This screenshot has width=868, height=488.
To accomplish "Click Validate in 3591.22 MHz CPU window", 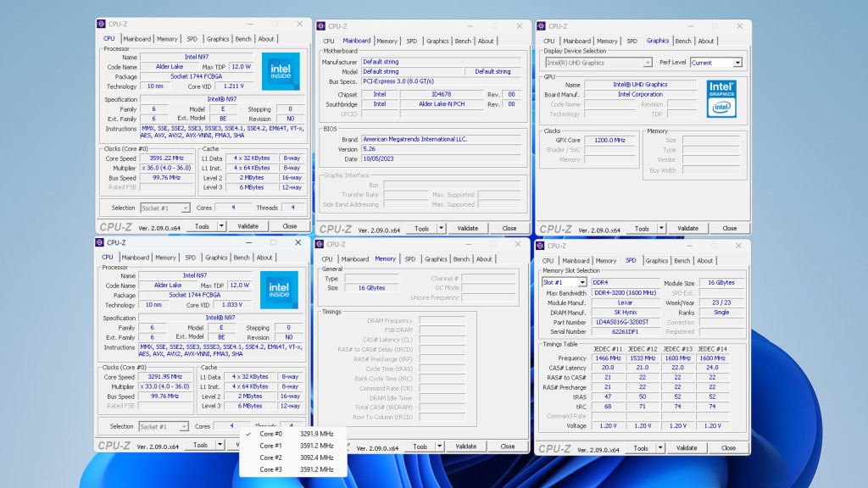I will point(248,225).
